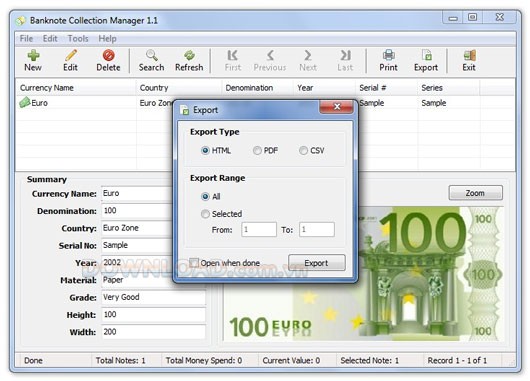Click the Grade field showing Very Good
530x381 pixels.
click(153, 297)
